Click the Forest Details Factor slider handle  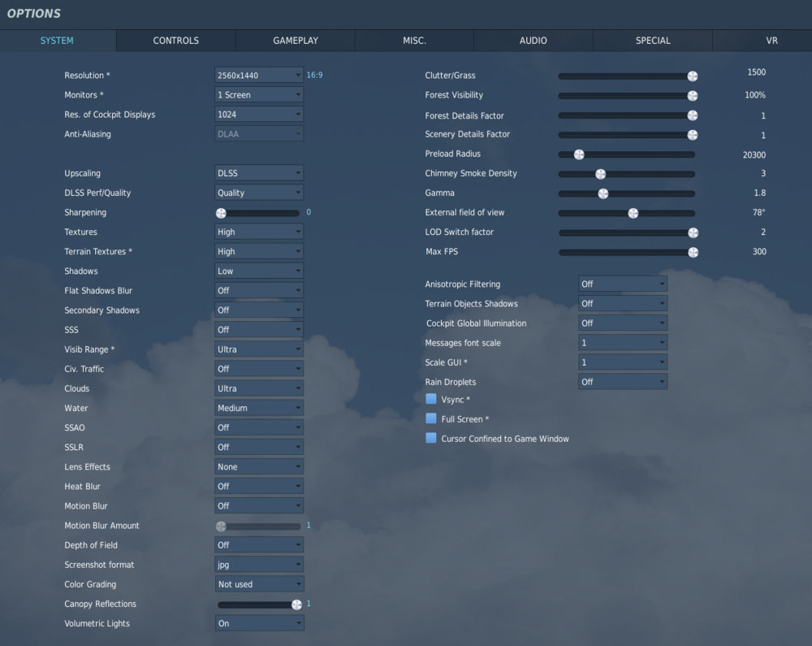coord(693,115)
